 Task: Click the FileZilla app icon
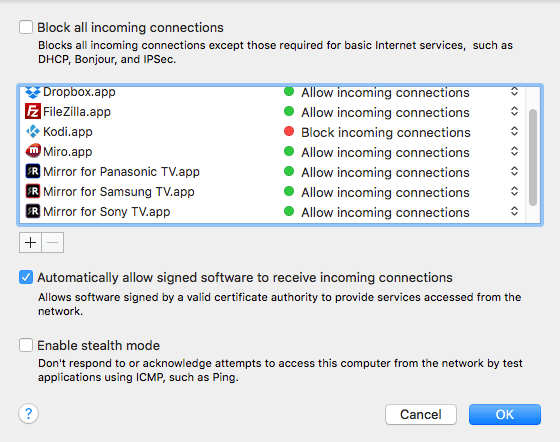[x=33, y=111]
